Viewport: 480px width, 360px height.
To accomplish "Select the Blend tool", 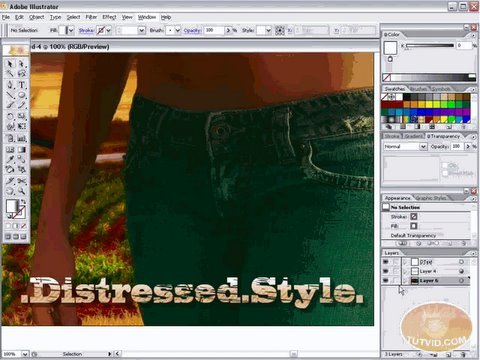I will point(22,159).
